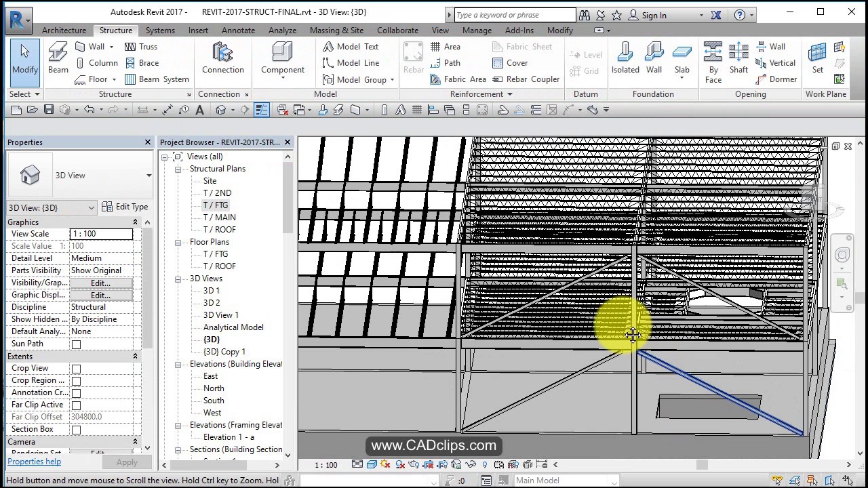Pick the Dormer opening tool

pyautogui.click(x=776, y=79)
